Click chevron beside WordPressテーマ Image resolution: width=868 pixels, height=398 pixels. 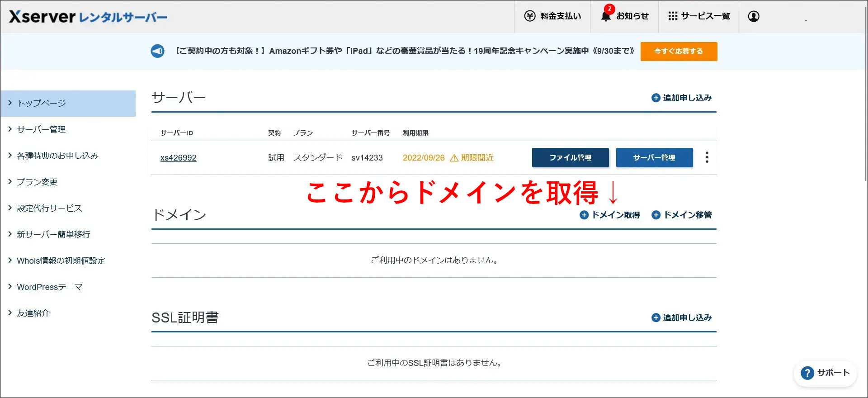[10, 286]
